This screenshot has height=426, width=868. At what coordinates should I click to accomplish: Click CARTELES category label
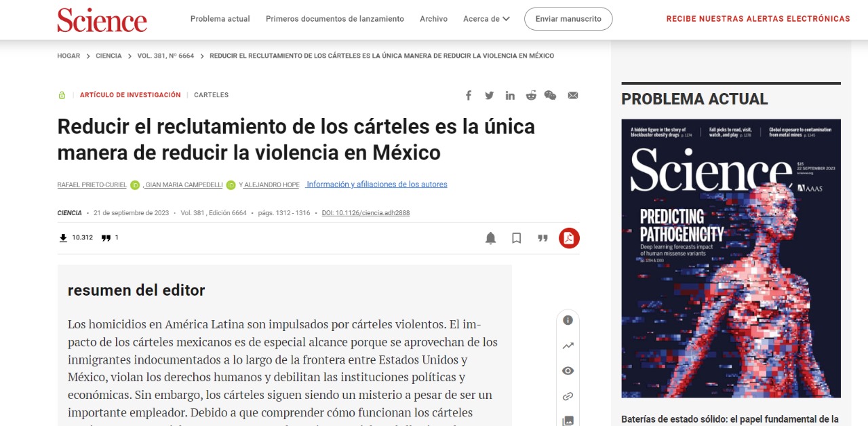(212, 95)
